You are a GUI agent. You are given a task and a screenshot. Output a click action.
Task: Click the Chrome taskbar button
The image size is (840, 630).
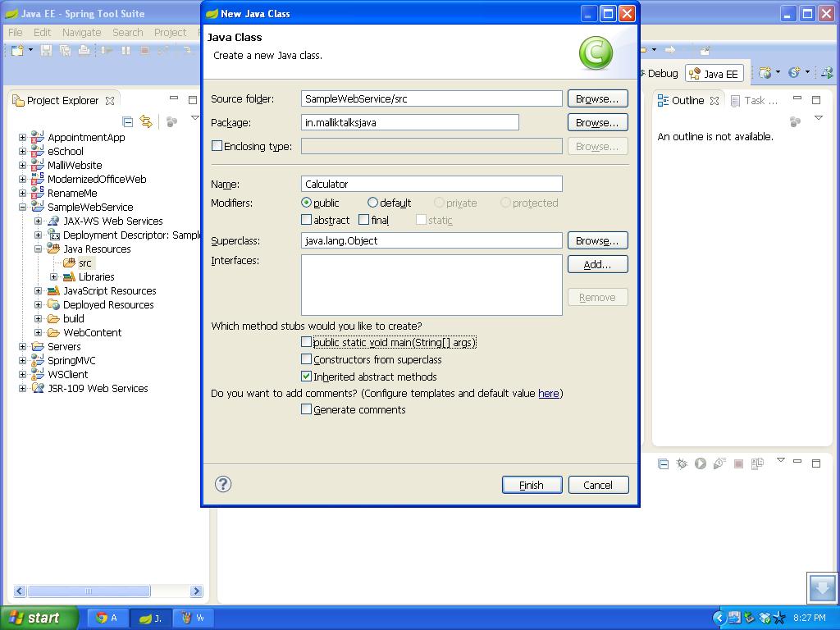point(107,618)
